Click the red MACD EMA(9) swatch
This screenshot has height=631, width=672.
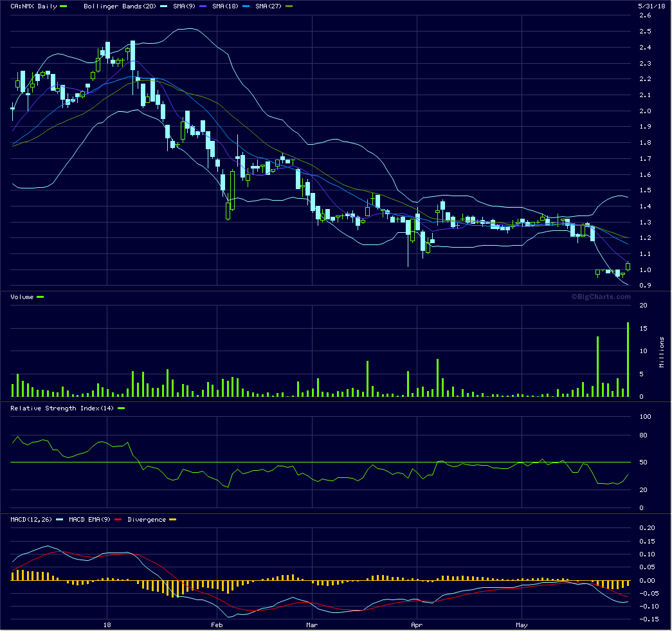click(x=118, y=520)
